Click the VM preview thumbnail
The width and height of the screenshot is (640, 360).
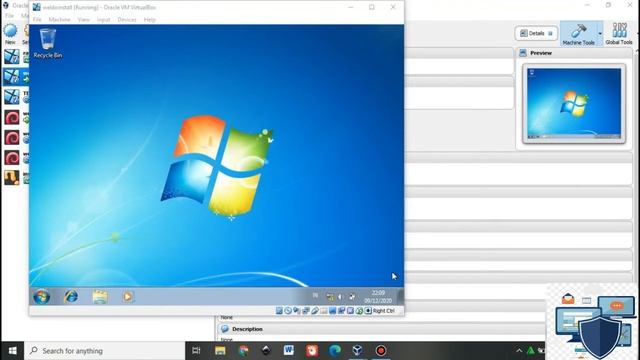(574, 103)
